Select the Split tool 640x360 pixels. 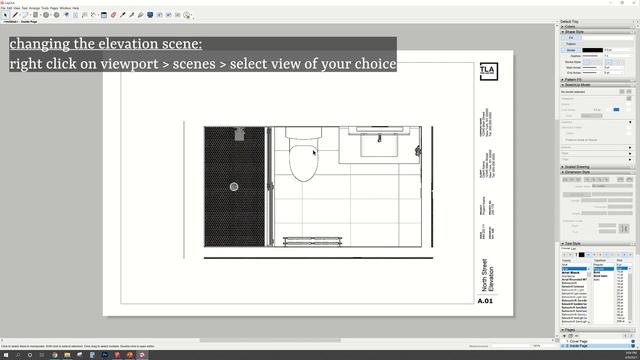(x=131, y=15)
